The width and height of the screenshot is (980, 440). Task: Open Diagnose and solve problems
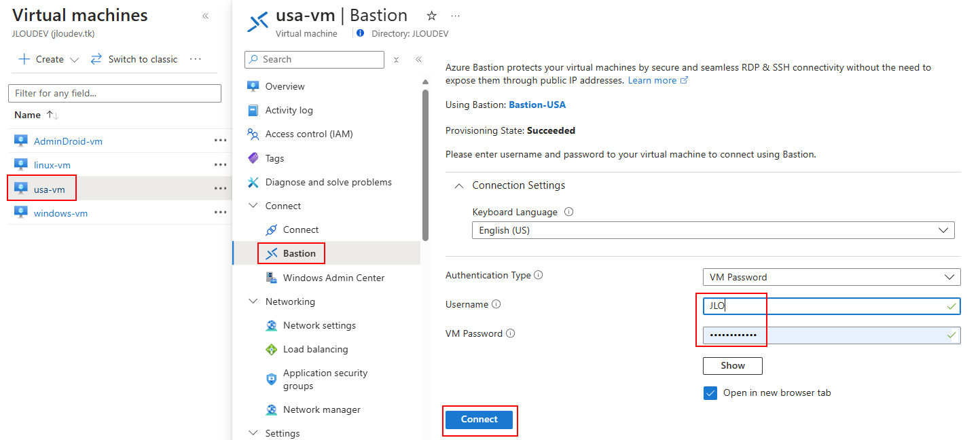click(328, 182)
